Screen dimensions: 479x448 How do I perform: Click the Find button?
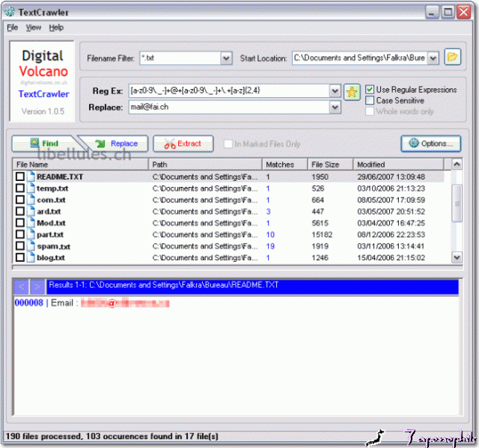coord(44,144)
